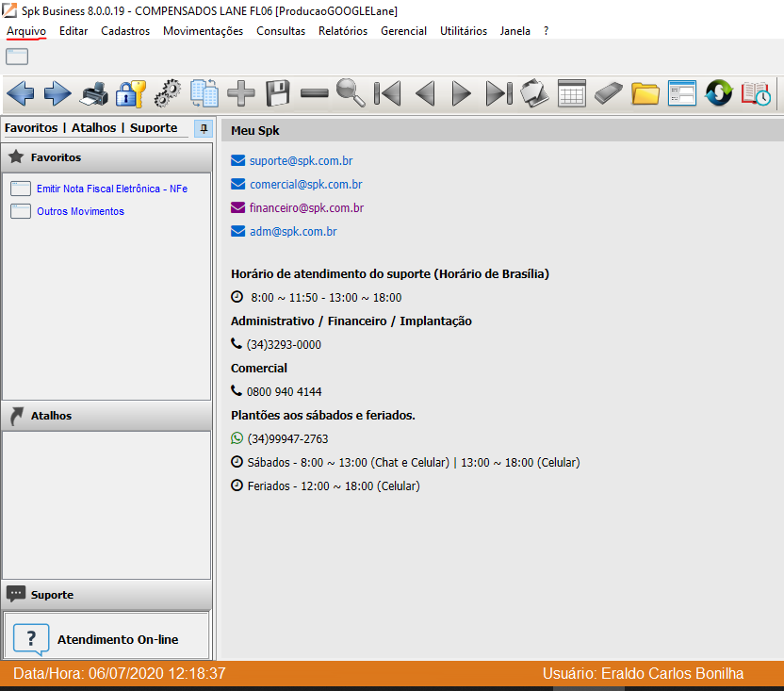Go to last record icon

[499, 93]
